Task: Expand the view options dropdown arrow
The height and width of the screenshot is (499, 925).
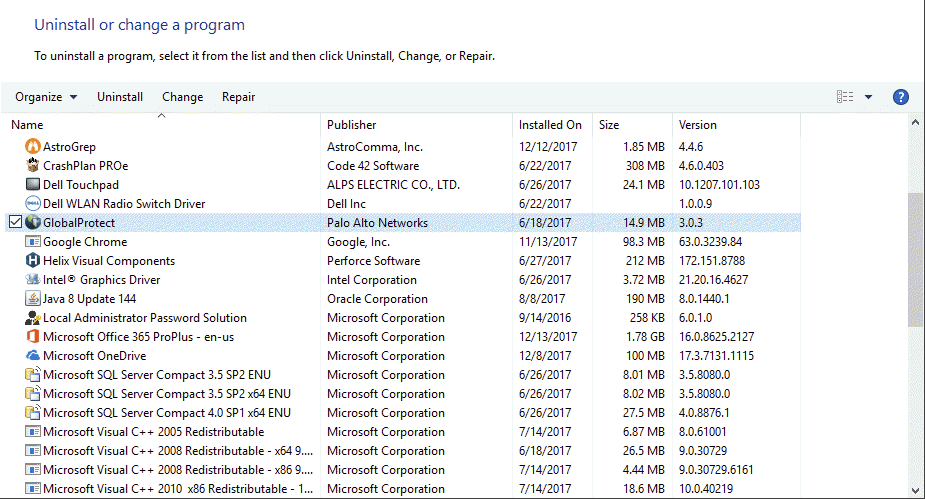Action: 868,97
